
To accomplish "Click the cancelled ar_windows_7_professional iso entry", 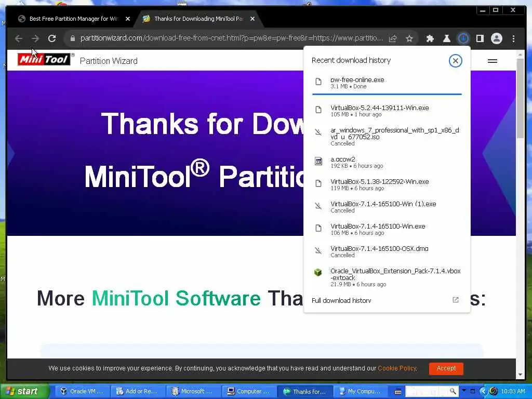I will 387,137.
